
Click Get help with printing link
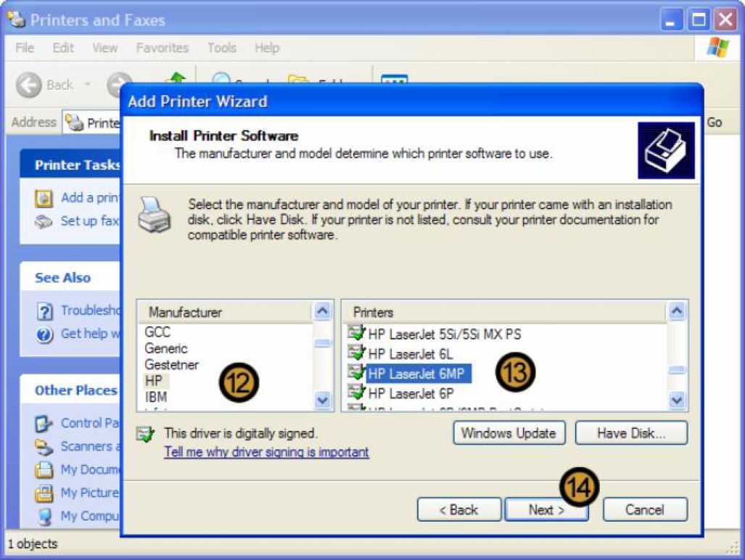click(90, 334)
